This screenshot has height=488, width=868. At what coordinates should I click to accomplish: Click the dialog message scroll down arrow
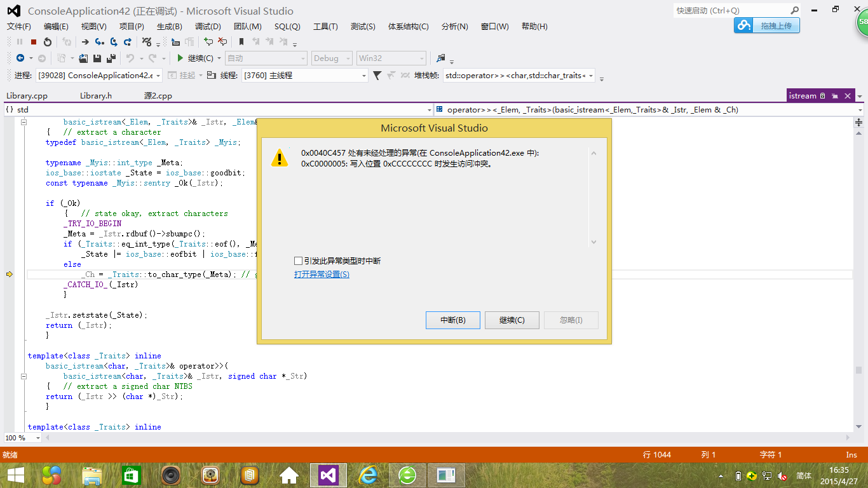[594, 242]
